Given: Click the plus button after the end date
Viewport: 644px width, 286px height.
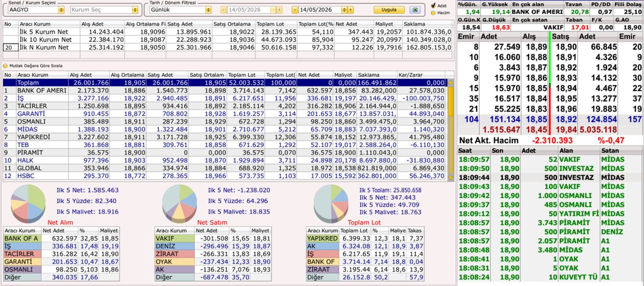Looking at the screenshot, I should (350, 10).
